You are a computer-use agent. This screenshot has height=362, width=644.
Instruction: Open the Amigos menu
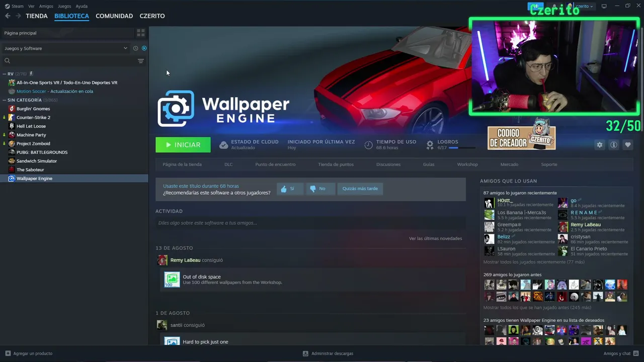[x=46, y=6]
